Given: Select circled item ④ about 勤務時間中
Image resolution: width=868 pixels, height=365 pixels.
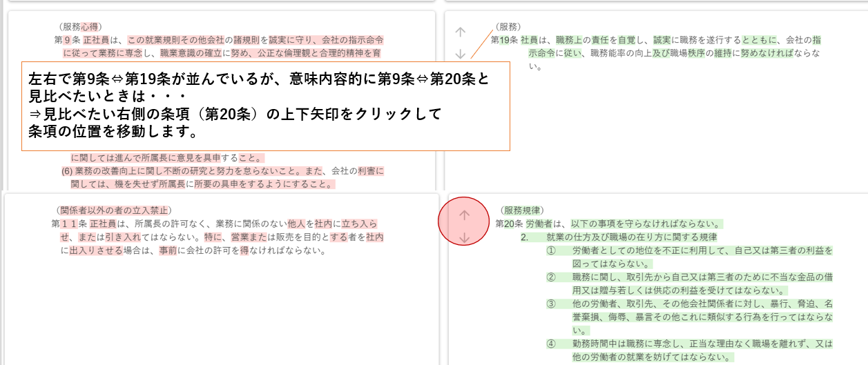Looking at the screenshot, I should tap(550, 344).
